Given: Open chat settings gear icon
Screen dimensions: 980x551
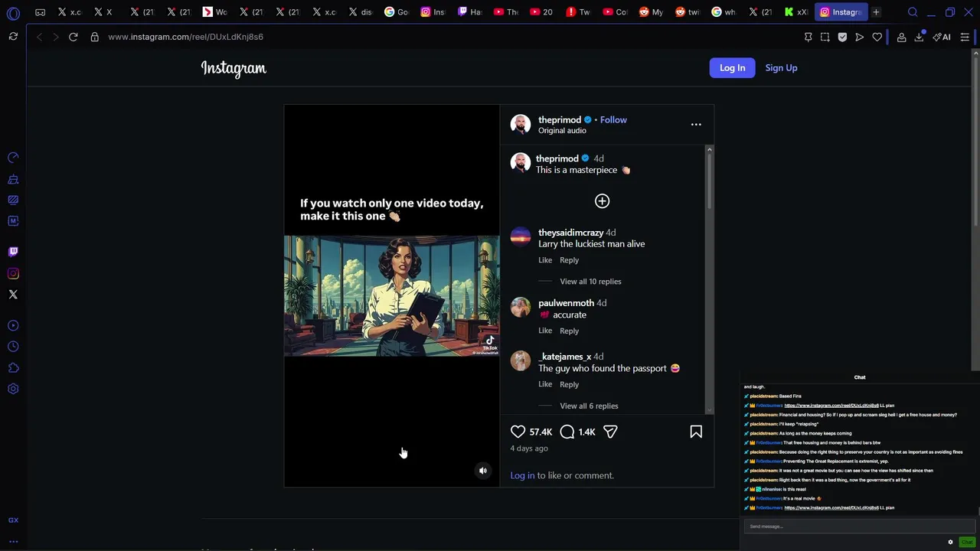Looking at the screenshot, I should [x=951, y=543].
